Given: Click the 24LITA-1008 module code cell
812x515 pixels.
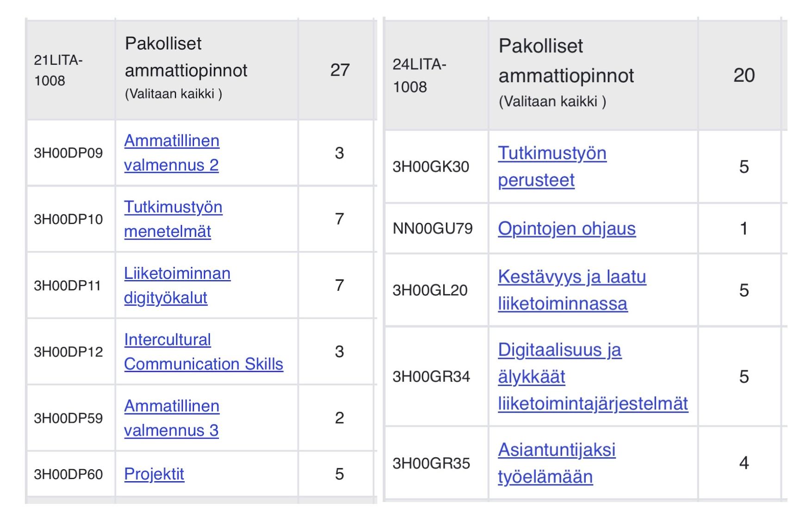Looking at the screenshot, I should click(419, 75).
